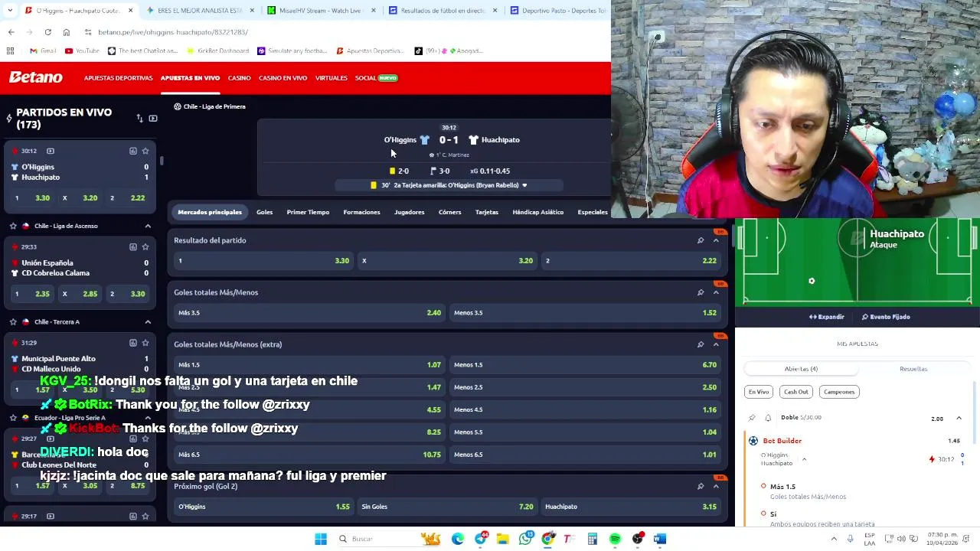This screenshot has width=980, height=551.
Task: Filter bets by Campeones chip
Action: (x=839, y=392)
